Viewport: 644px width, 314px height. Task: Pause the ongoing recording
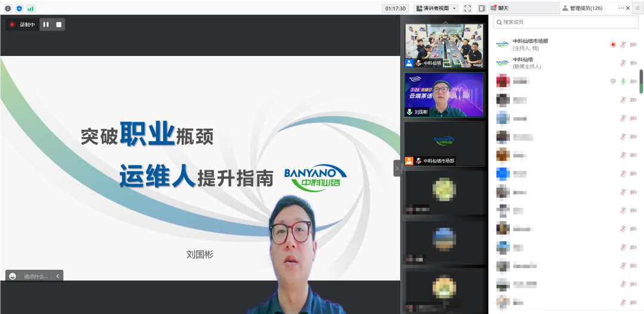[x=46, y=24]
